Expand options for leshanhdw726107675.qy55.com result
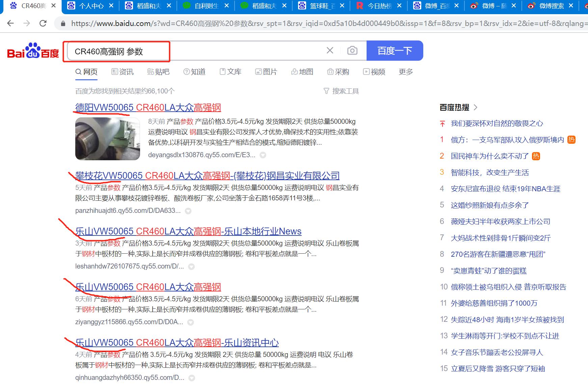Image resolution: width=588 pixels, height=392 pixels. [x=192, y=266]
